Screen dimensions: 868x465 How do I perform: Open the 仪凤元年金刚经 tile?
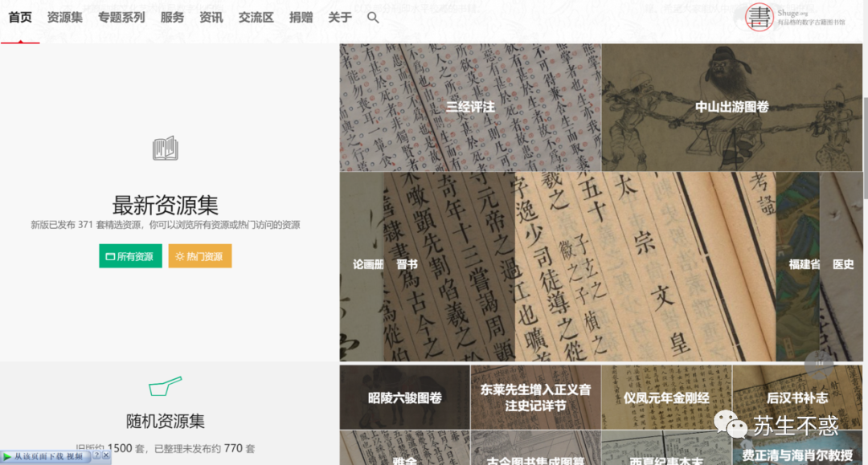tap(666, 397)
